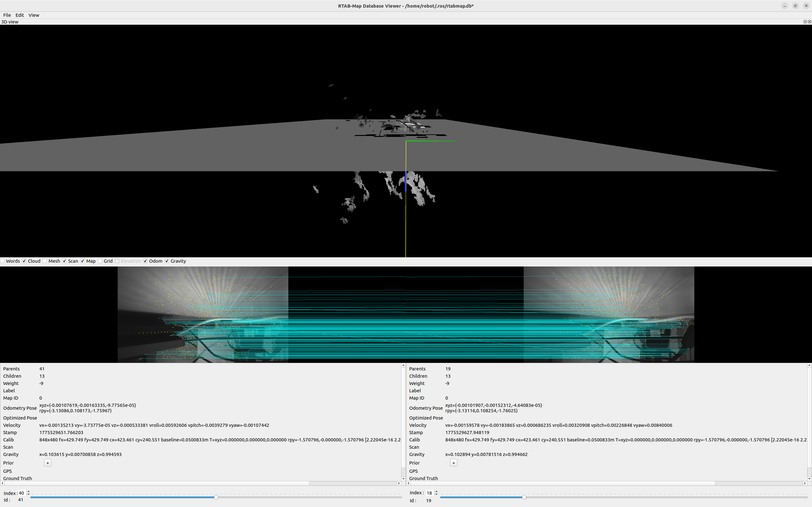The image size is (812, 507).
Task: Toggle the Gravity checkbox
Action: [167, 261]
